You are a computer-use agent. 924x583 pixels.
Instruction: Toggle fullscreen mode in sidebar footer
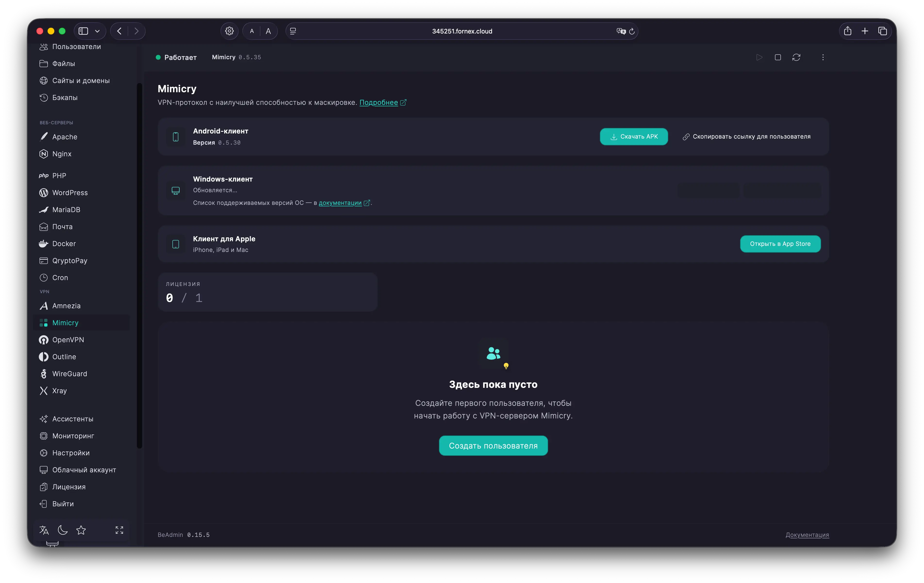point(119,530)
